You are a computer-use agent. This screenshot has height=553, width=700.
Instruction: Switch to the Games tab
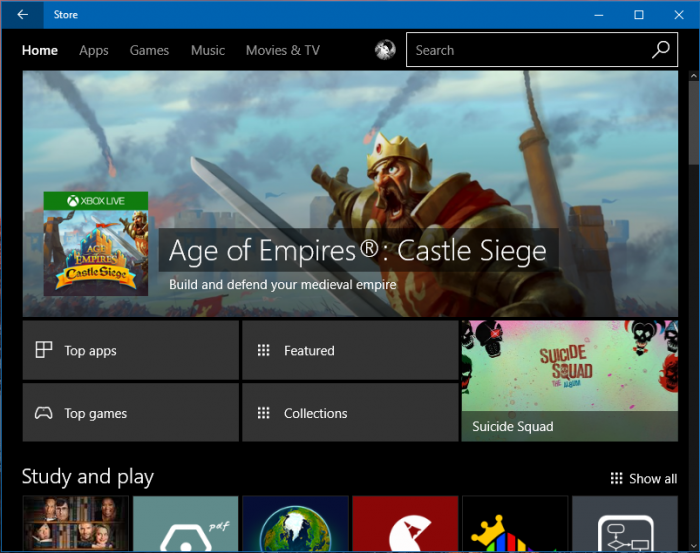click(x=149, y=50)
